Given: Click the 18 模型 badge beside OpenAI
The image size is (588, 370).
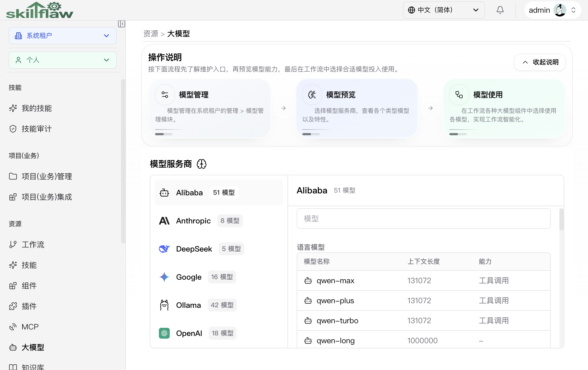Looking at the screenshot, I should tap(223, 333).
